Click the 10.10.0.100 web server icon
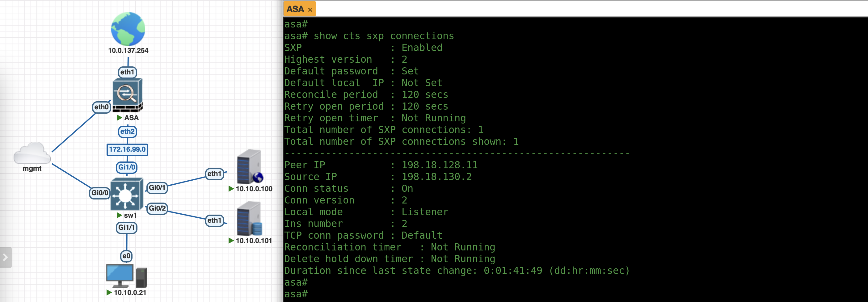Screen dimensions: 868x302 click(x=249, y=167)
